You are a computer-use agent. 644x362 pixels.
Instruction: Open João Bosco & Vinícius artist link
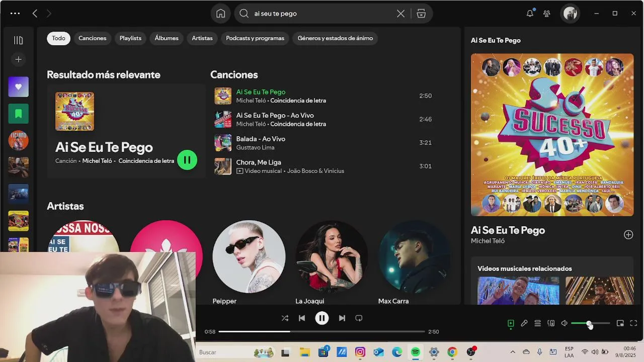coord(315,171)
